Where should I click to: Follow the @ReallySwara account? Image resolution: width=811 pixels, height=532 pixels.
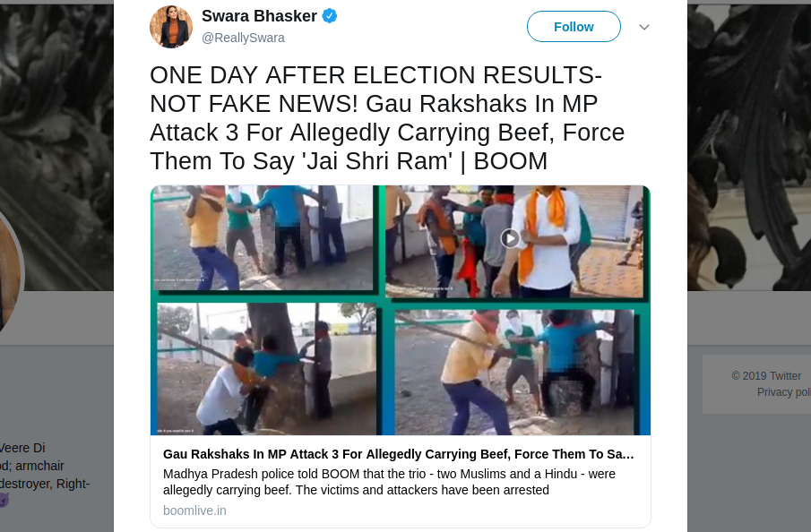tap(574, 26)
